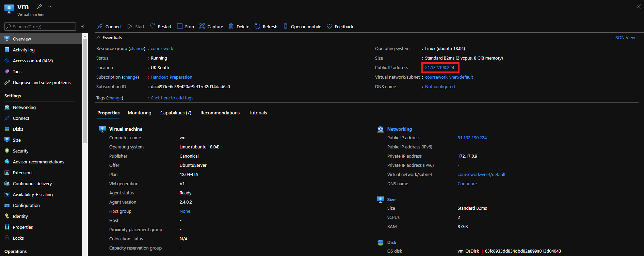Screen dimensions: 644x256
Task: Open the more options ellipsis beside vm title
Action: pyautogui.click(x=50, y=6)
